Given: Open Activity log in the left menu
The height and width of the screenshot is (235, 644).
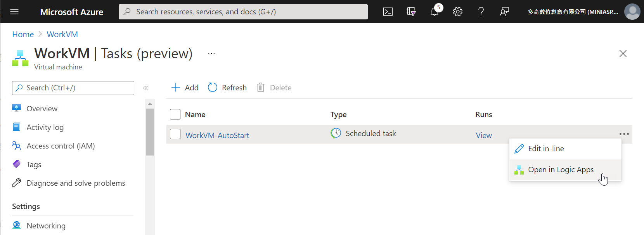Looking at the screenshot, I should point(45,127).
